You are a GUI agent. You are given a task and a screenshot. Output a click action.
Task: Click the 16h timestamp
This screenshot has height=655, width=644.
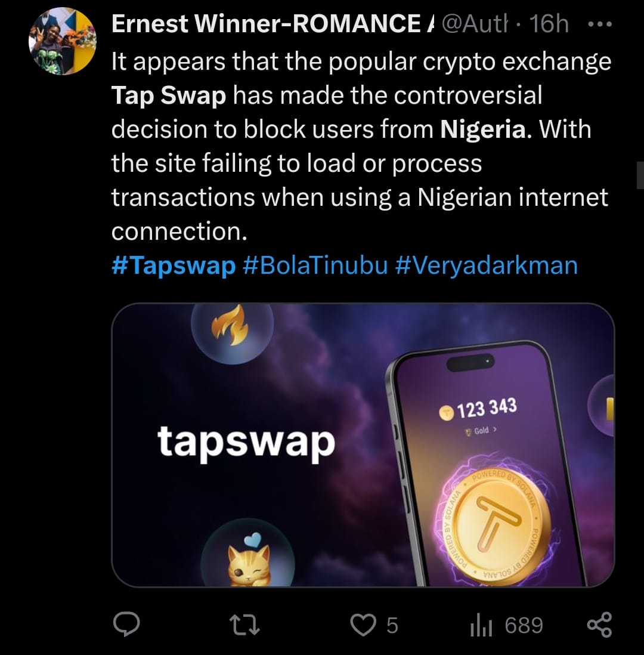(549, 24)
